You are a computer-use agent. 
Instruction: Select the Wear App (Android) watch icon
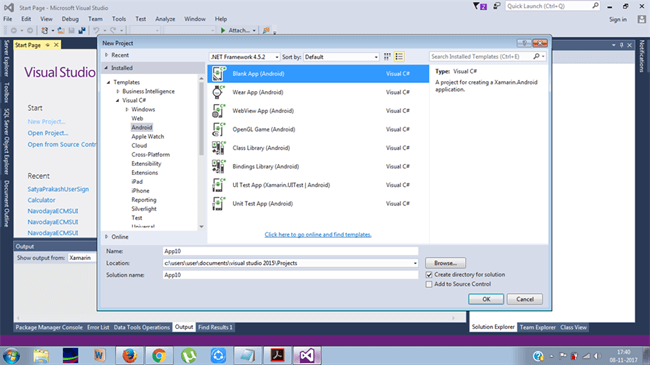tap(218, 92)
